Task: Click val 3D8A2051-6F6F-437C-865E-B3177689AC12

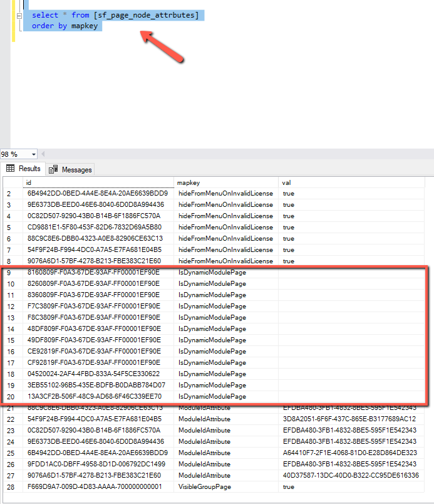Action: click(351, 419)
